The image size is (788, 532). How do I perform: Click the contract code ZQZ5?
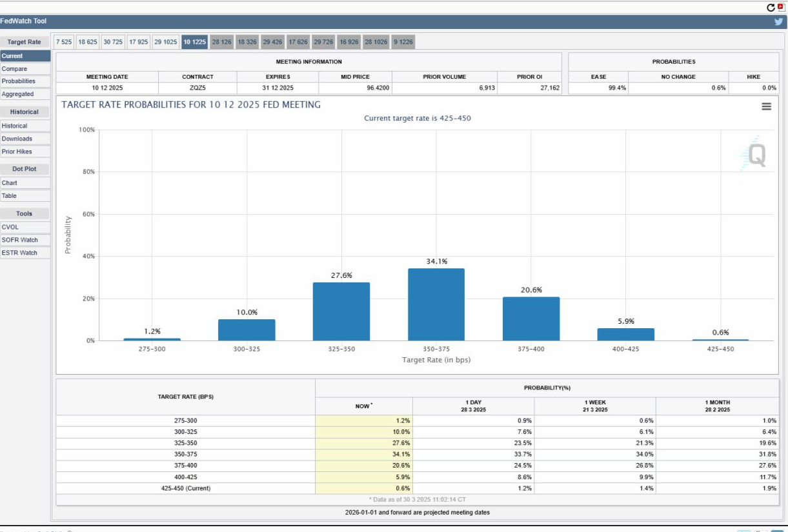click(197, 88)
